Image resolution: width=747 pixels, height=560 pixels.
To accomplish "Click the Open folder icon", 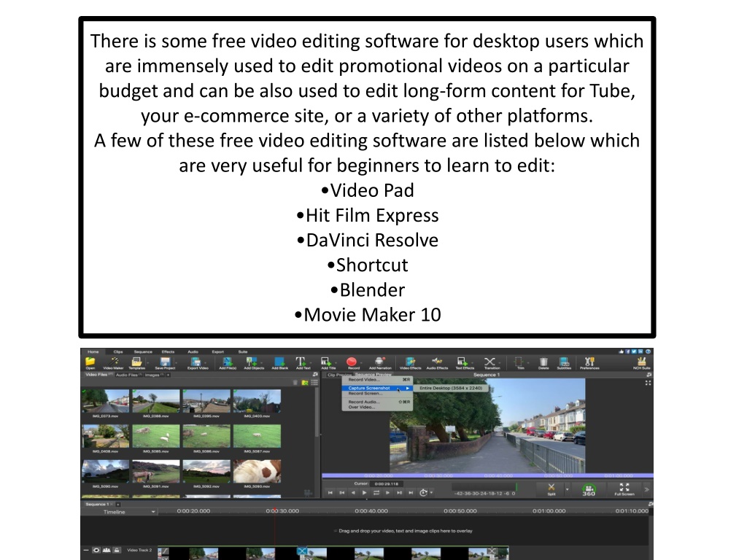I will [90, 363].
